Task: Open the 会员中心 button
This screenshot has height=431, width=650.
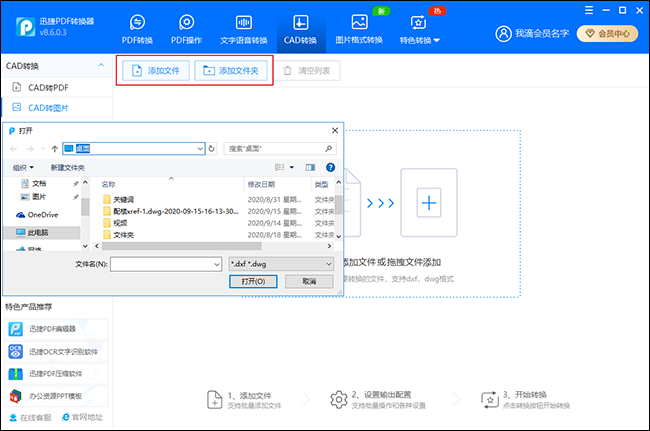Action: click(x=607, y=34)
